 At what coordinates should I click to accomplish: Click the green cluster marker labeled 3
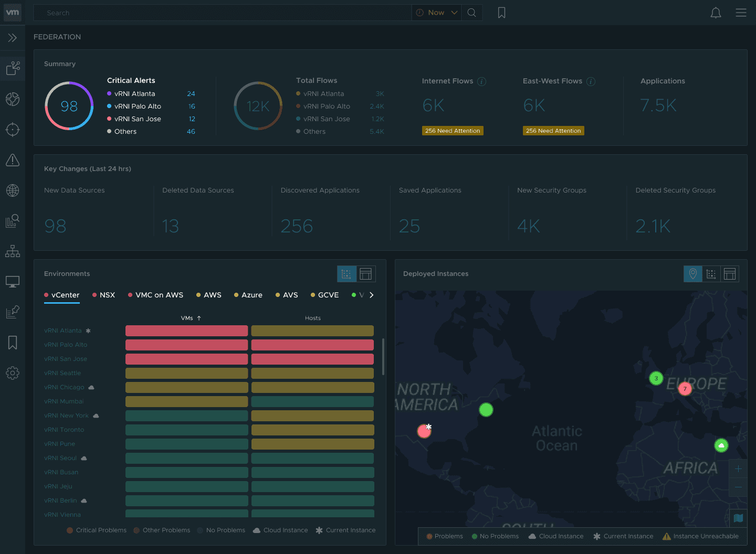[656, 378]
